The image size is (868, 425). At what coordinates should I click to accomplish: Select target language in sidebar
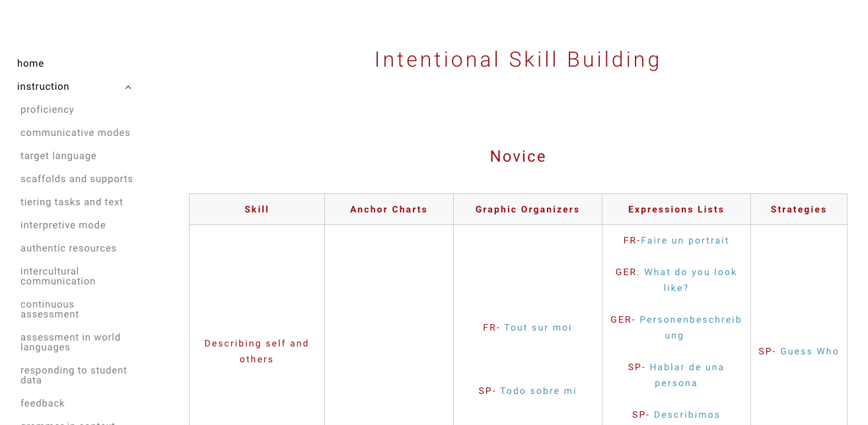pos(58,156)
